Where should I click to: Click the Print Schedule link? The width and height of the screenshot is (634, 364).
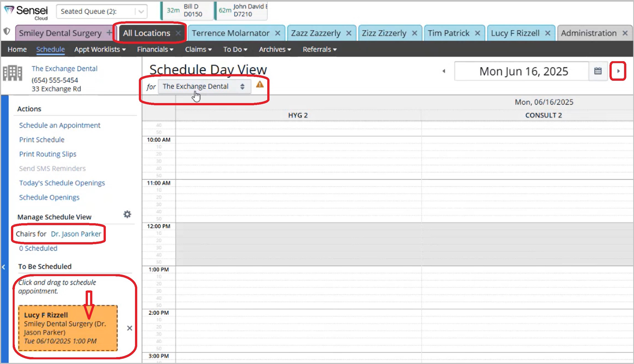42,140
